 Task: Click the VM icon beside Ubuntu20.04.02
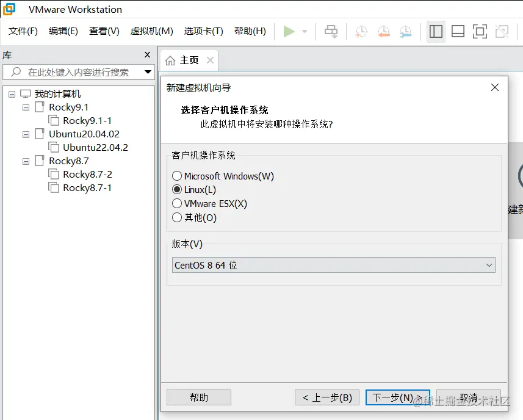(x=40, y=134)
